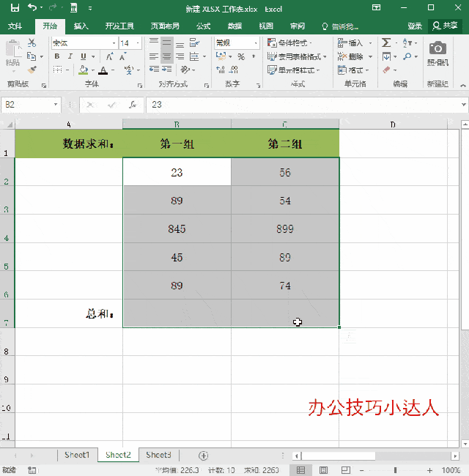Increase the indent
The image size is (469, 476).
tap(167, 70)
